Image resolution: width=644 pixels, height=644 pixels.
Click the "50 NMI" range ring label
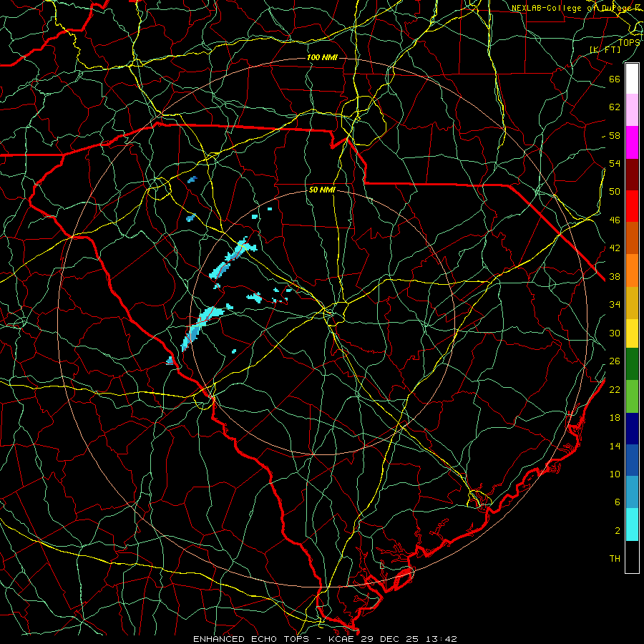tap(323, 190)
